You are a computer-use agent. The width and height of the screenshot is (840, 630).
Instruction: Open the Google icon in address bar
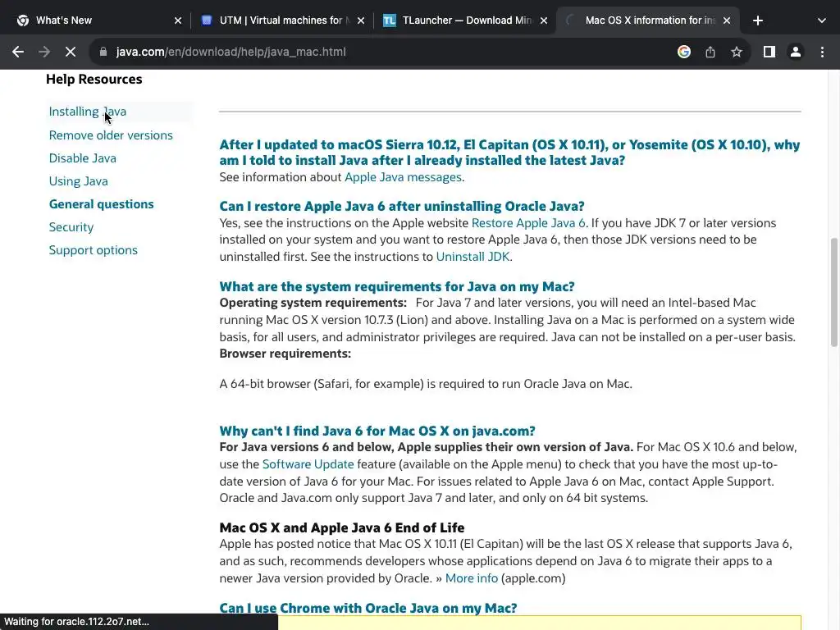683,52
